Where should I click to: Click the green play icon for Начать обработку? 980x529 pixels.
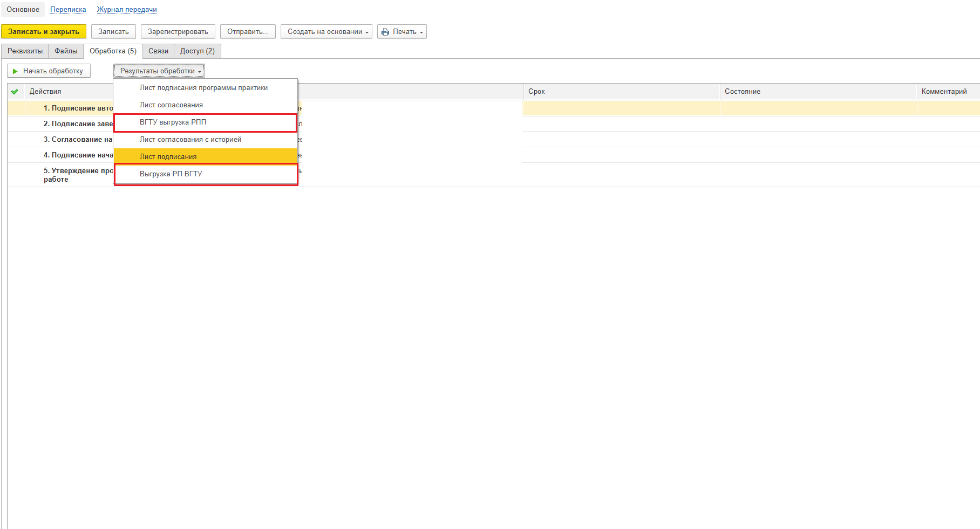[x=15, y=71]
